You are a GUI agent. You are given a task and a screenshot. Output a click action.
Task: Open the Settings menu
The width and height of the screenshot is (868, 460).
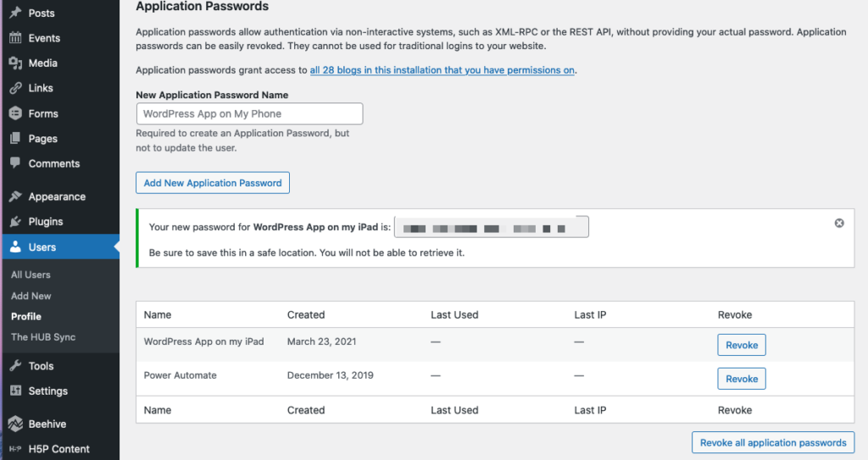coord(47,391)
